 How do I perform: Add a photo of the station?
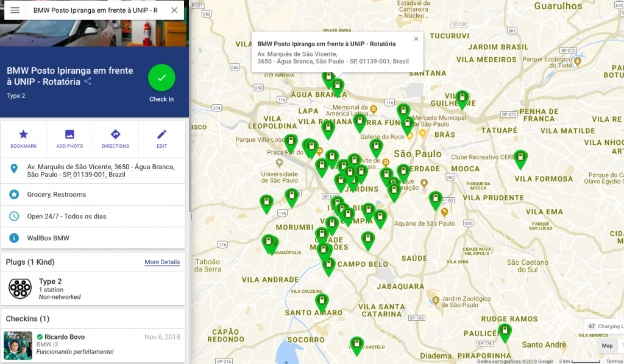click(69, 139)
